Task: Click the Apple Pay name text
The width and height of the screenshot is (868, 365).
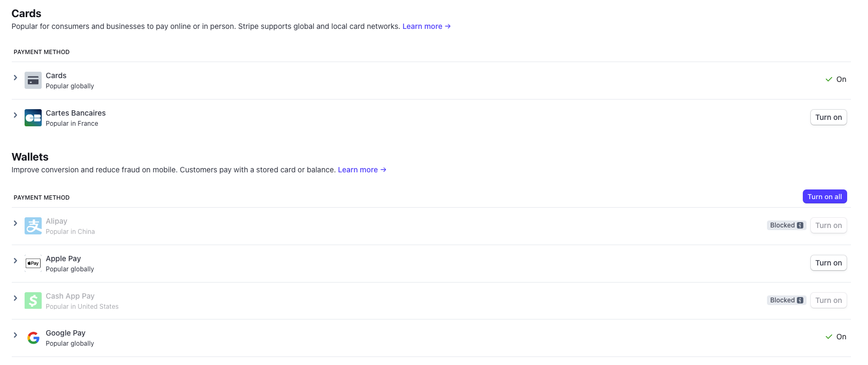Action: (64, 258)
